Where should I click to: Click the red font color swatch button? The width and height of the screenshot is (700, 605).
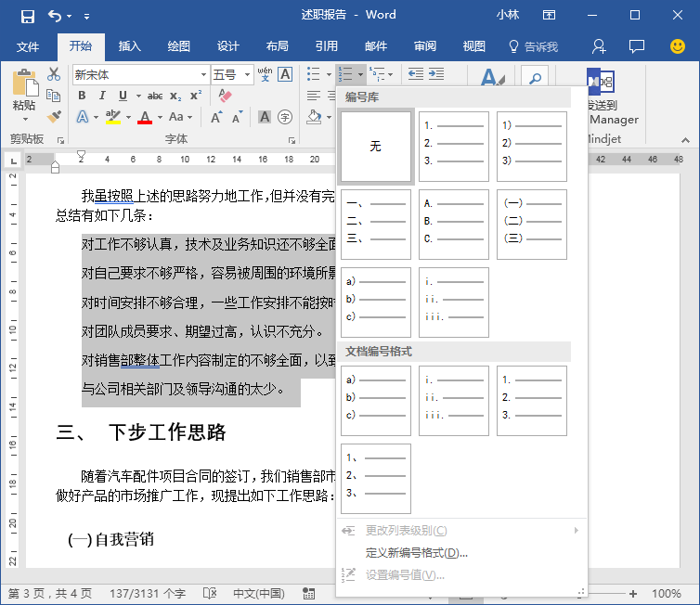click(145, 118)
